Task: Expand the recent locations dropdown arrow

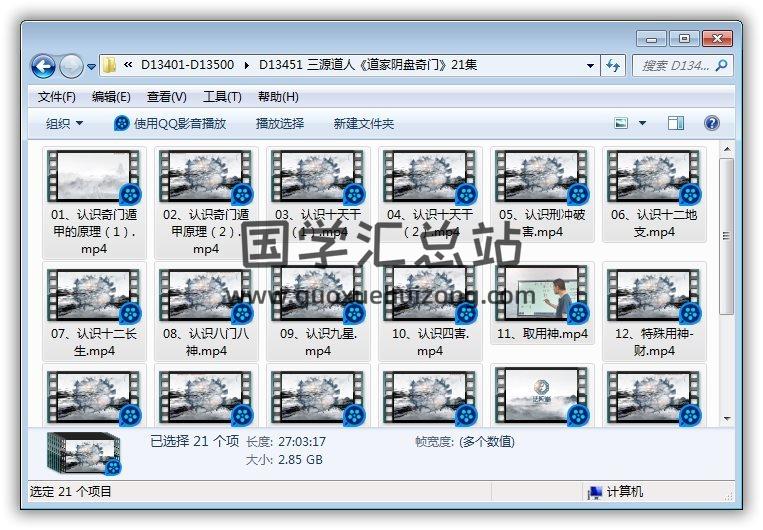Action: point(91,67)
